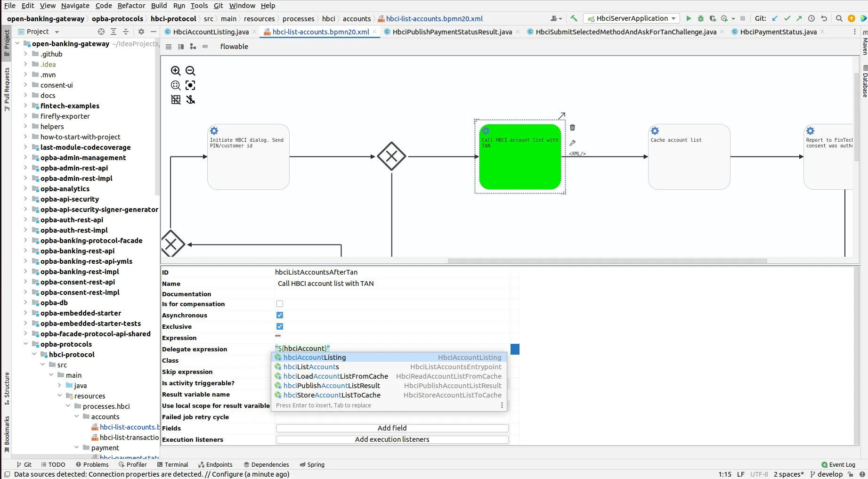Click the wrench icon beside green task

(x=573, y=143)
